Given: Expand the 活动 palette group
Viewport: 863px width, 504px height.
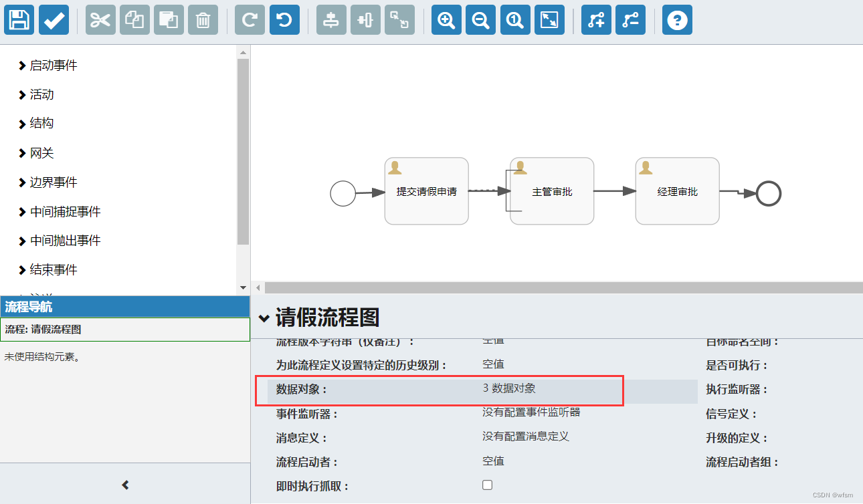Looking at the screenshot, I should coord(36,95).
